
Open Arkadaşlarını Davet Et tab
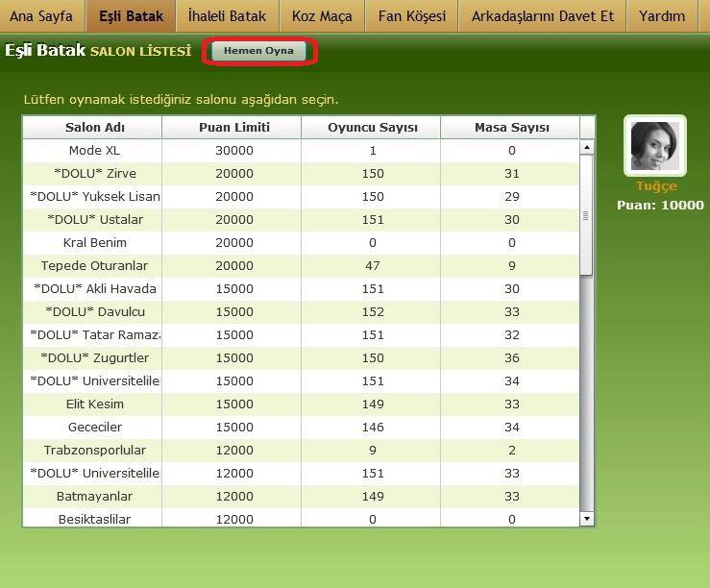pyautogui.click(x=543, y=16)
